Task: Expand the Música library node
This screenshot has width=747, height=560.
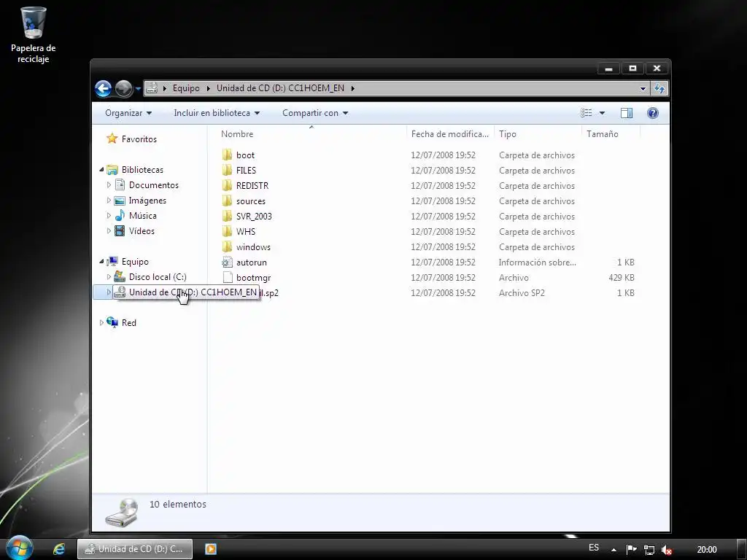Action: [109, 215]
